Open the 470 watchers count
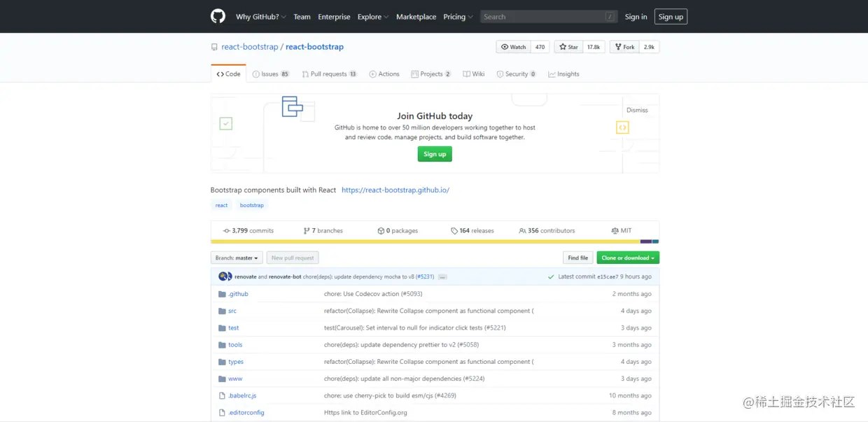 540,47
